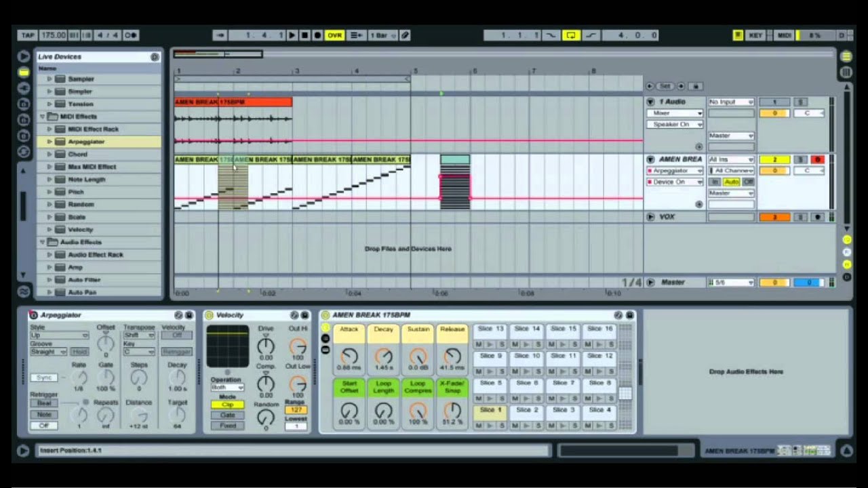Click the Punch-Out switch icon

pyautogui.click(x=591, y=35)
